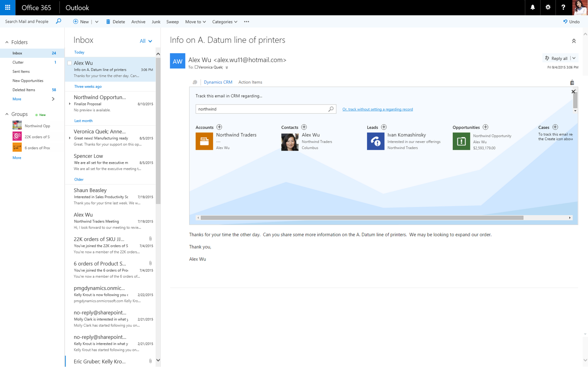This screenshot has height=367, width=588.
Task: Click search icon in northwind regarding field
Action: pos(331,109)
